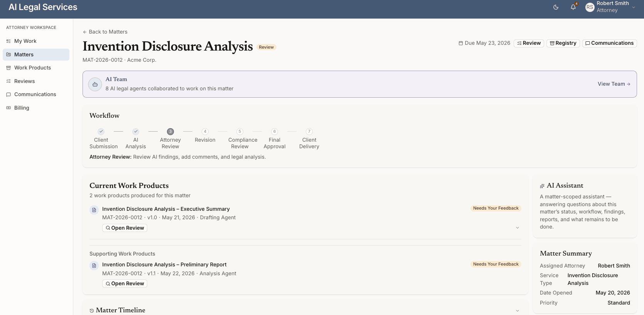The image size is (644, 315).
Task: Select step 4 Revision marker
Action: (x=205, y=131)
